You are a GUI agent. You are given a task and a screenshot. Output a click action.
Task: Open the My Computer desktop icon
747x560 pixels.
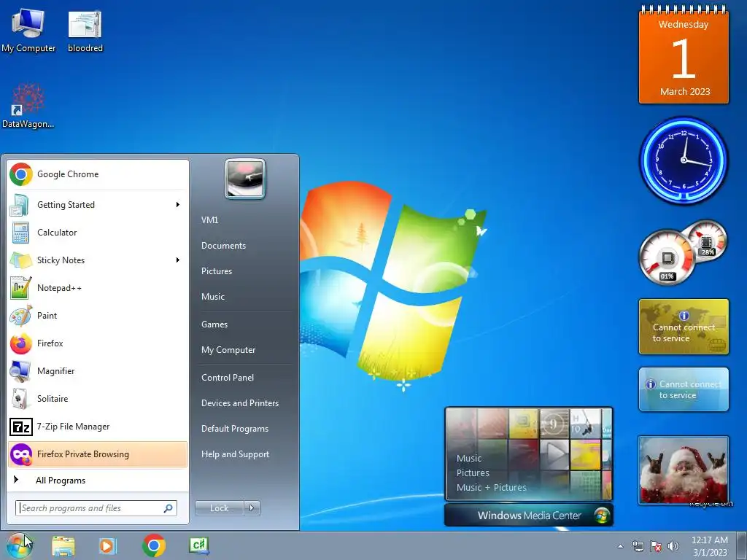click(x=28, y=31)
